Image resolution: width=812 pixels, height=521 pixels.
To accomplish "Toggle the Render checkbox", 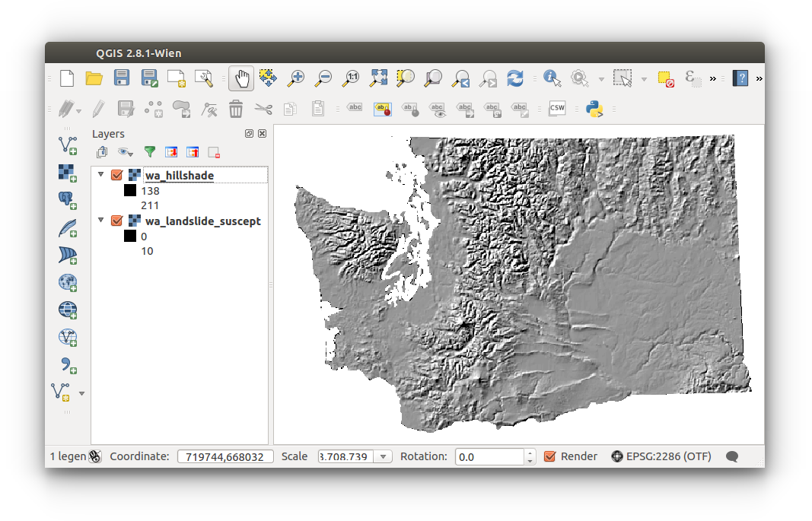I will pos(551,456).
